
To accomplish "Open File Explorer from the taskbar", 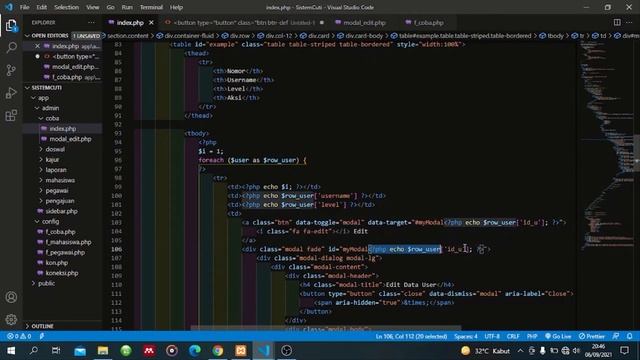I will coord(103,351).
